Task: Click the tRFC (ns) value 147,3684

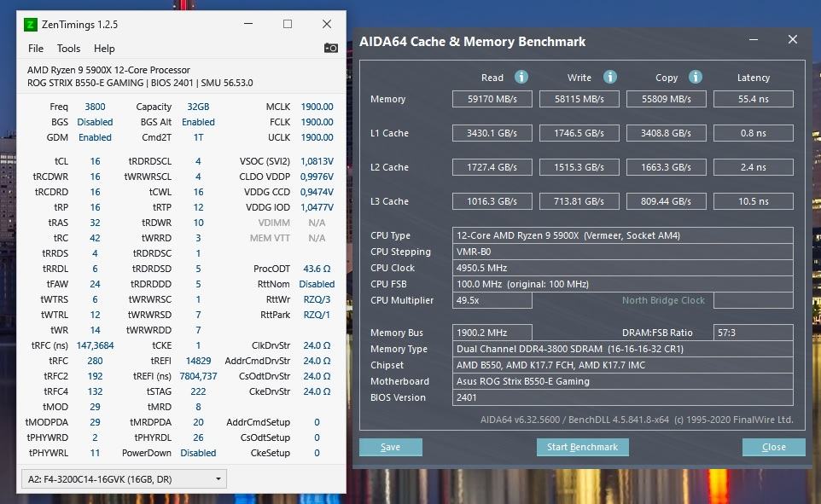Action: pyautogui.click(x=95, y=345)
